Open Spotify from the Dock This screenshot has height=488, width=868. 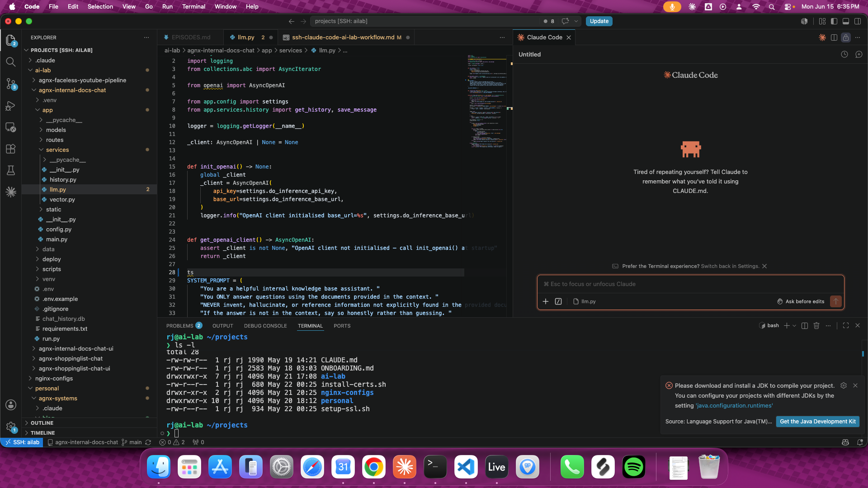point(634,467)
